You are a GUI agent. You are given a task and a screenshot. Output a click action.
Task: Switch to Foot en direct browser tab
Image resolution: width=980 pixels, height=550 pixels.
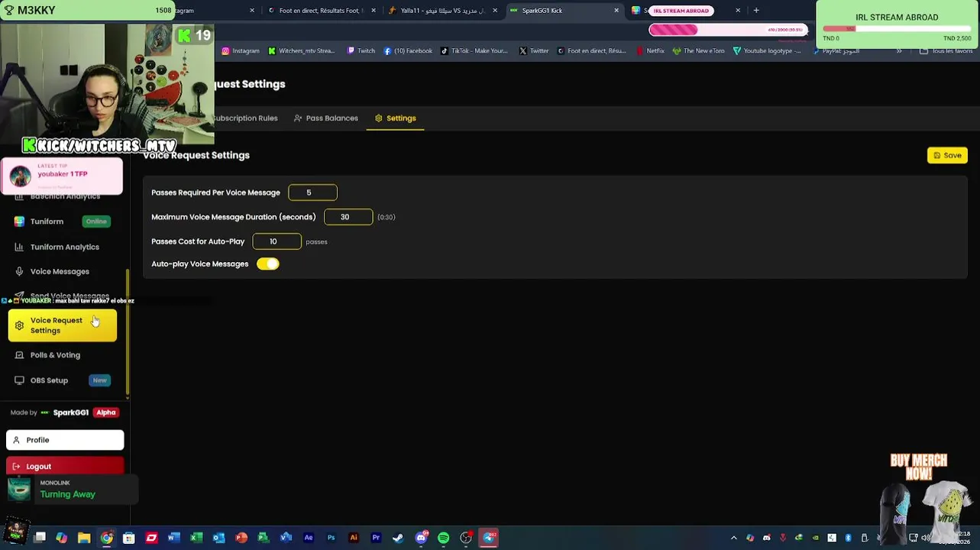click(321, 11)
